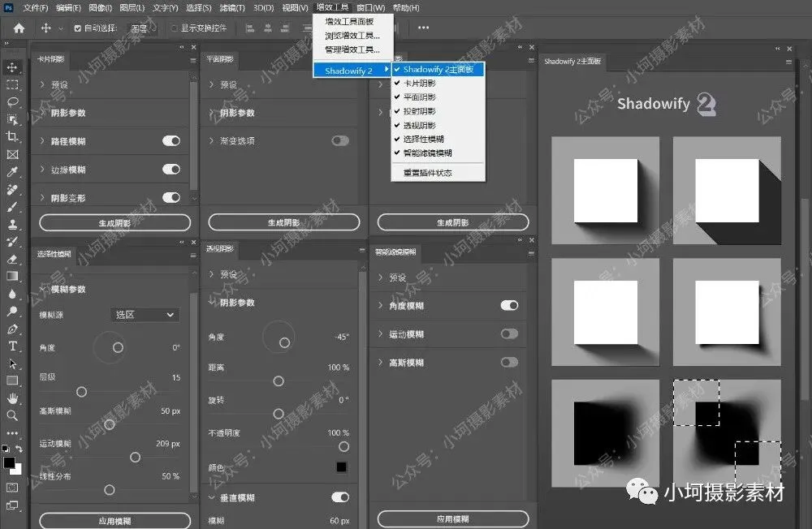Select the Object Selection tool
Screen dimensions: 812x529
coord(12,119)
